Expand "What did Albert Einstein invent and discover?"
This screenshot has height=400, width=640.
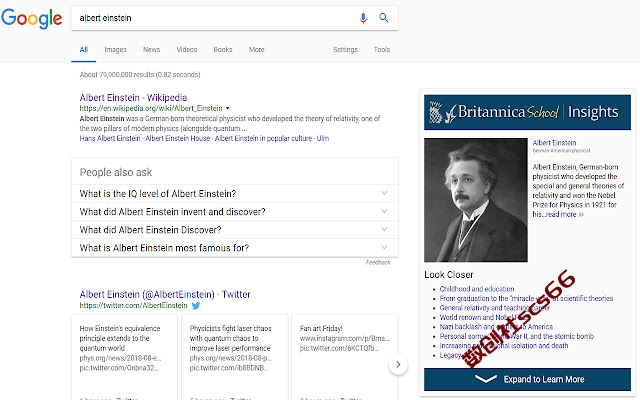[x=235, y=211]
